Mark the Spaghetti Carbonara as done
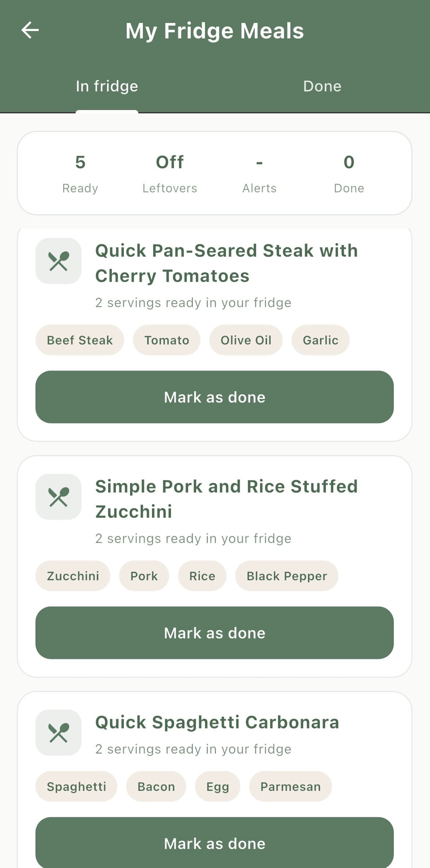This screenshot has width=430, height=868. tap(214, 843)
